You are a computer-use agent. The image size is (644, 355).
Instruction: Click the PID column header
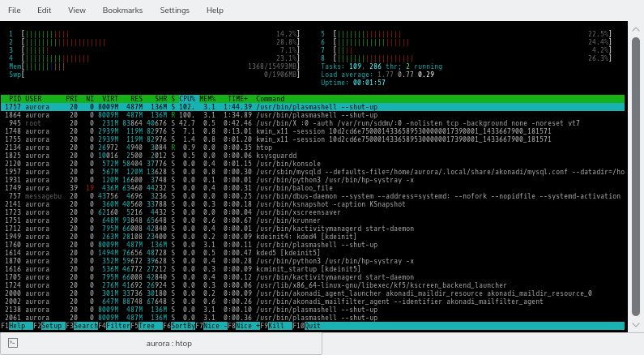[x=15, y=98]
